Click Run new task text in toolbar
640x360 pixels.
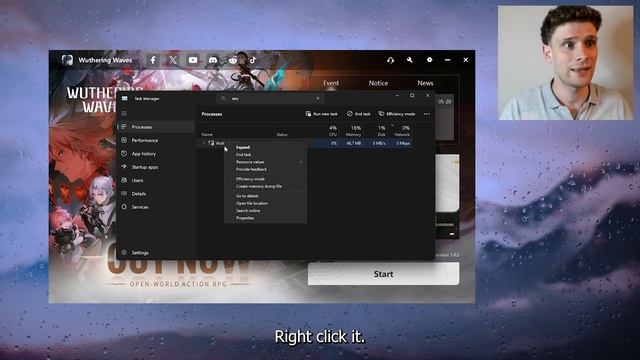coord(325,114)
